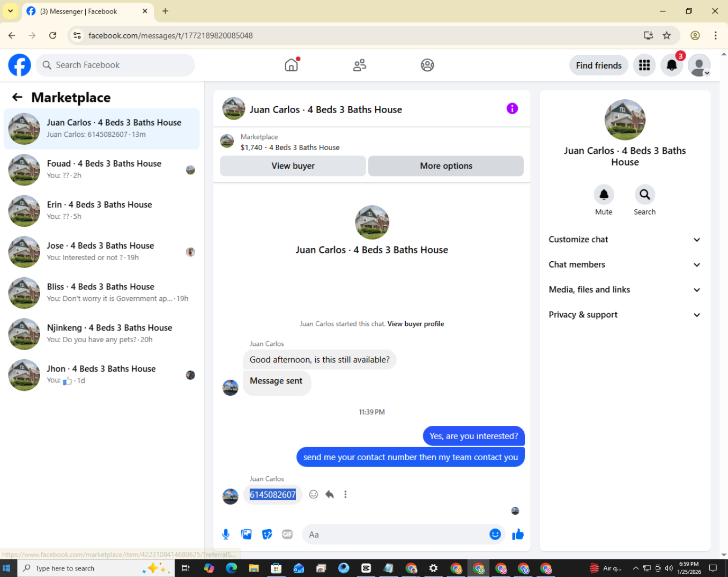Viewport: 728px width, 577px height.
Task: Open the account profile menu avatar
Action: [x=699, y=65]
